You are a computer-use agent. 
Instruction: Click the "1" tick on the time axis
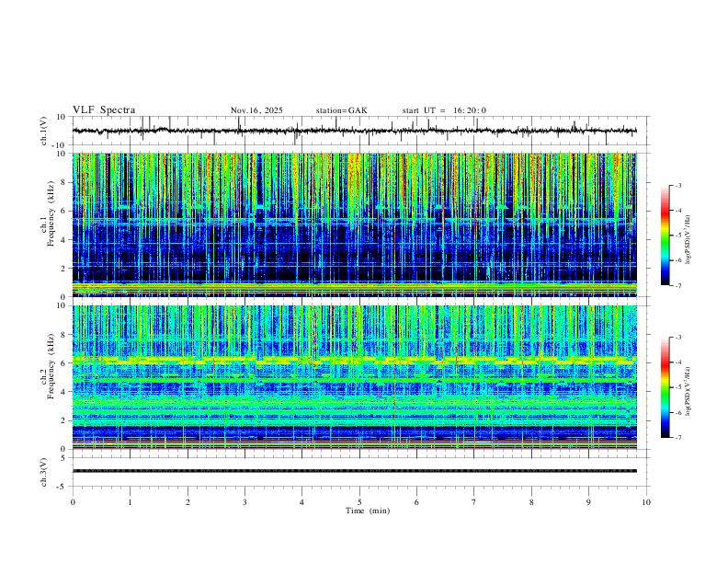(130, 502)
